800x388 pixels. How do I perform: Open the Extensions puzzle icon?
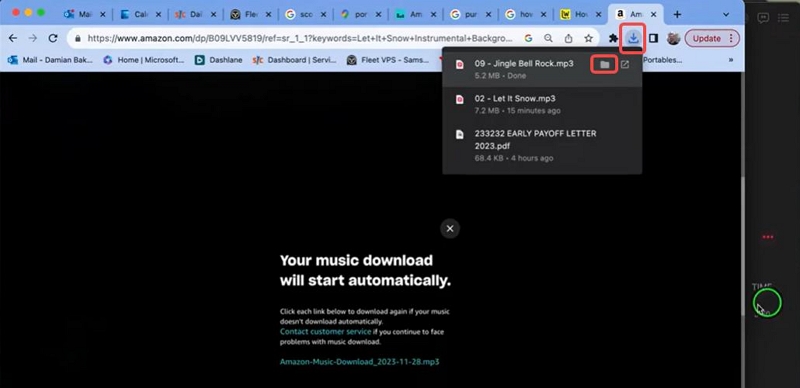(613, 38)
